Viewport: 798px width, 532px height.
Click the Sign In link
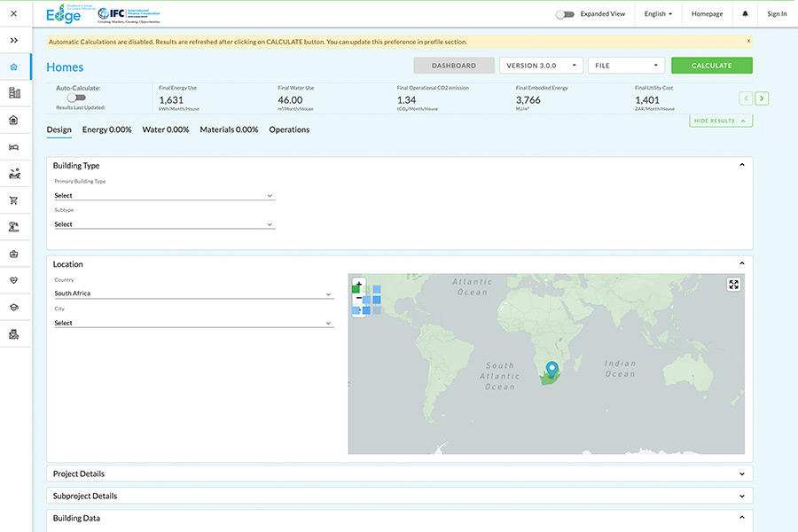point(776,14)
